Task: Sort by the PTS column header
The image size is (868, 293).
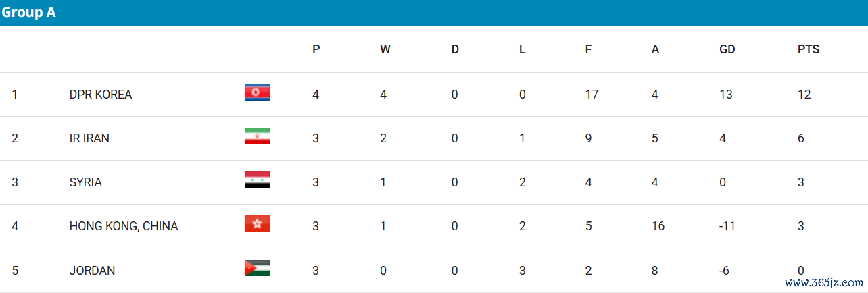Action: [x=809, y=49]
